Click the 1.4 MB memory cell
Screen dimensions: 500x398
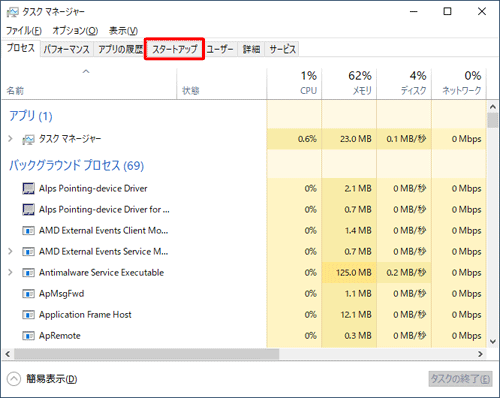point(349,231)
